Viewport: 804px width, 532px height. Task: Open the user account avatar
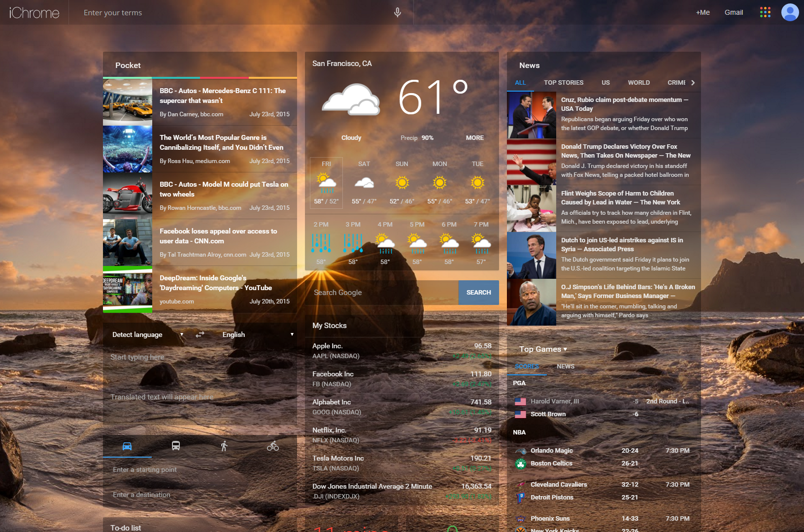pos(790,12)
